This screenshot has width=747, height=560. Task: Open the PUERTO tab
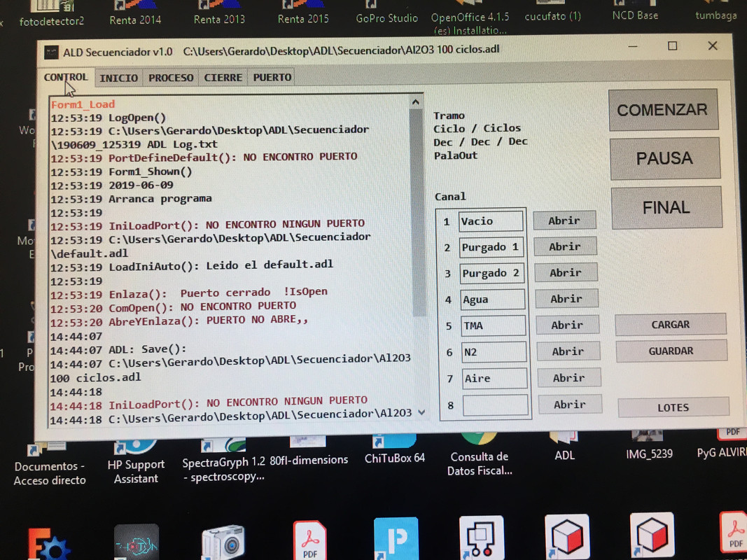click(x=272, y=77)
